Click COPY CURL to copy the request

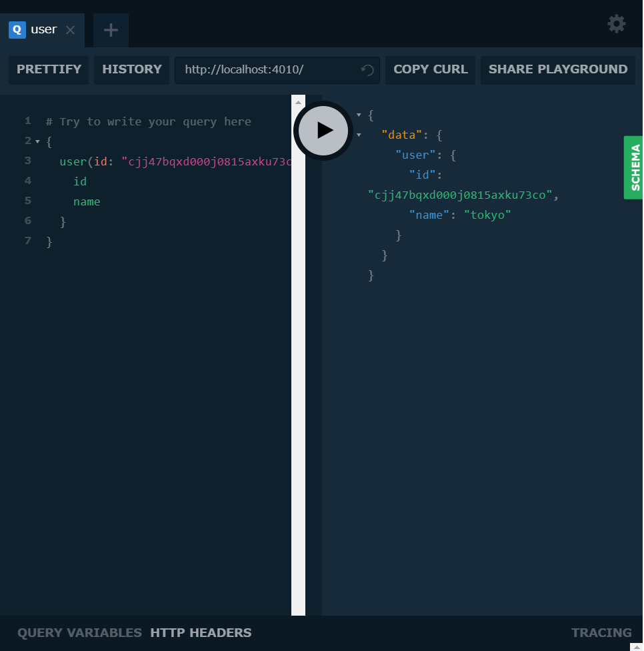430,69
